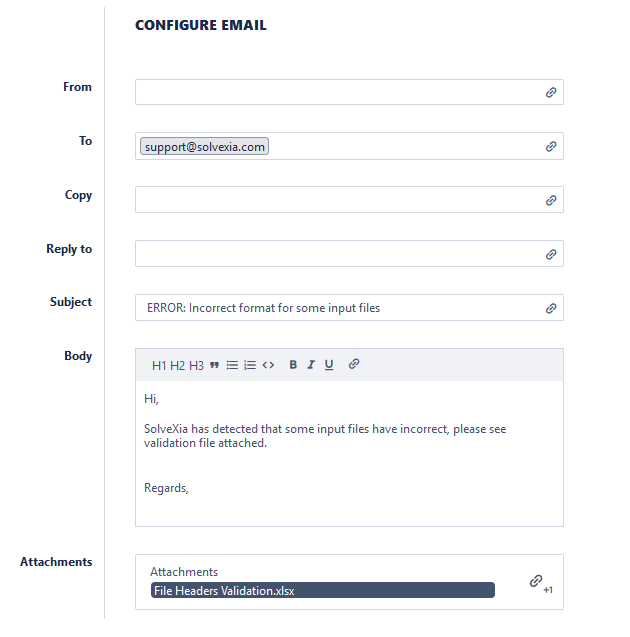Insert a bulleted list in body

(232, 365)
